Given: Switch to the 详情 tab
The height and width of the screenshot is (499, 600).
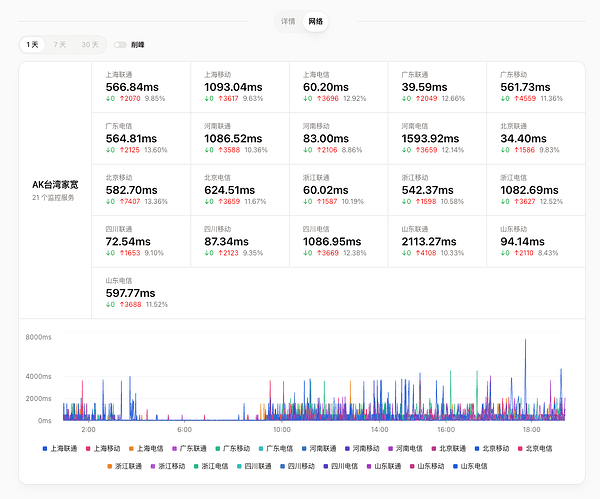Looking at the screenshot, I should (288, 21).
